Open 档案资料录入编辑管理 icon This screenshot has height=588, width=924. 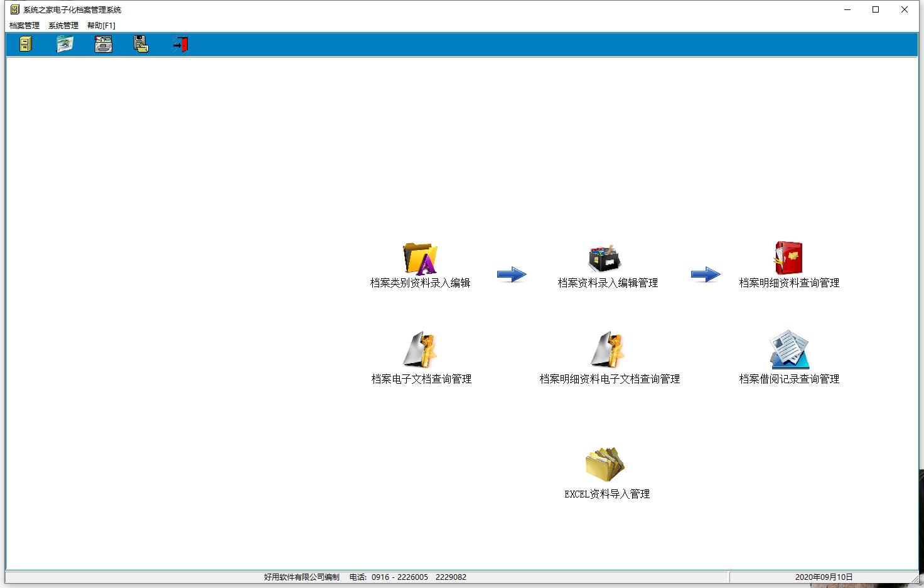point(604,258)
